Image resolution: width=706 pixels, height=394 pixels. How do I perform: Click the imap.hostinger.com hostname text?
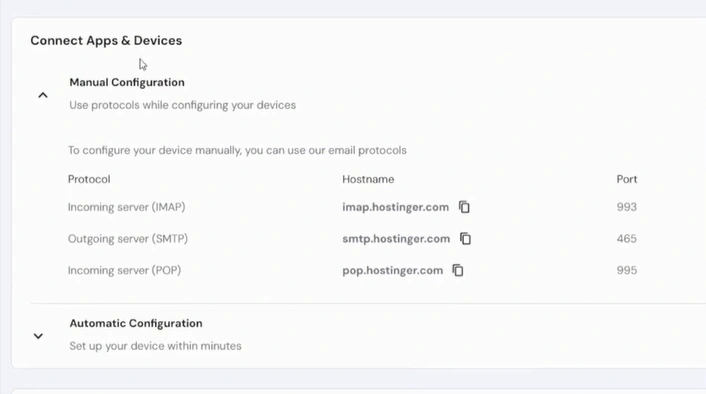[395, 207]
